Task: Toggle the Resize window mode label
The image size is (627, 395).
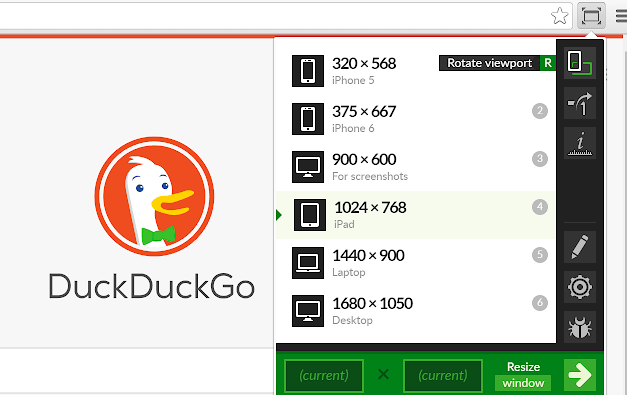Action: 523,375
